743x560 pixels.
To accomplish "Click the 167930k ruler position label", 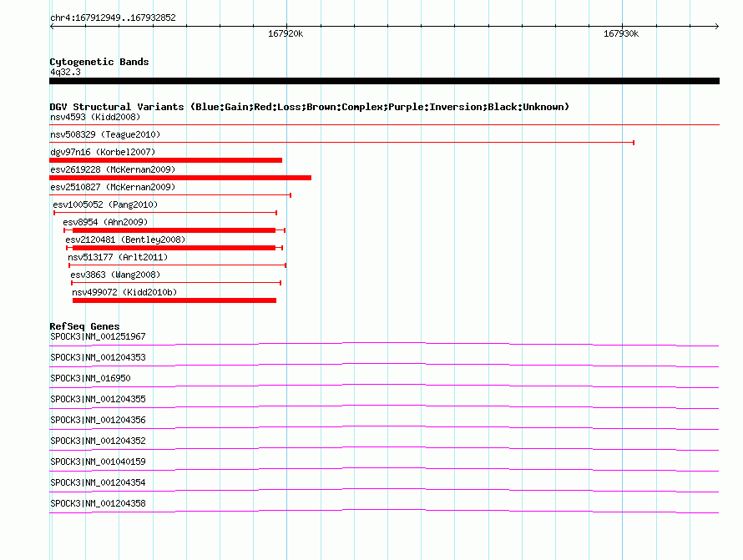I will 621,33.
